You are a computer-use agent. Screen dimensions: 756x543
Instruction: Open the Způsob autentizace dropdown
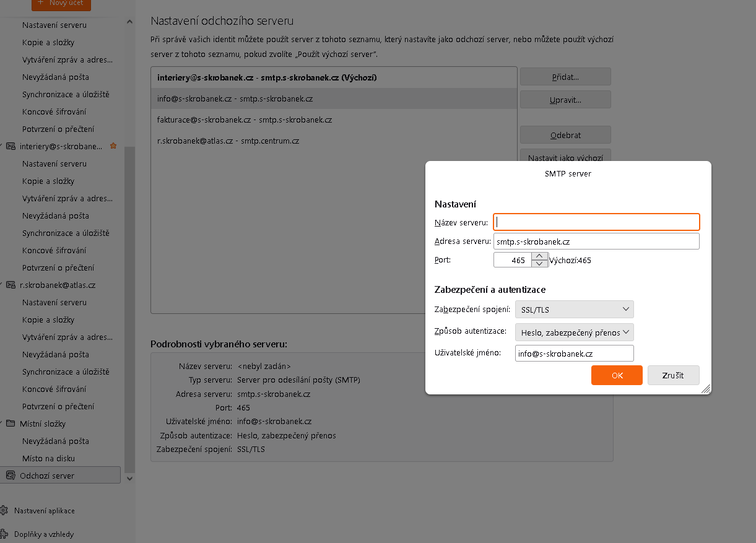[x=575, y=332]
